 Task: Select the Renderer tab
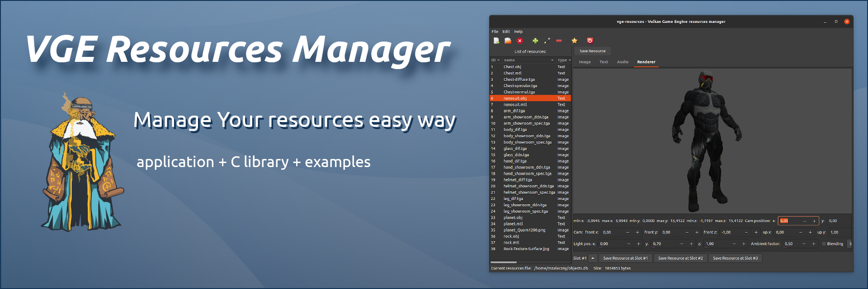(646, 62)
